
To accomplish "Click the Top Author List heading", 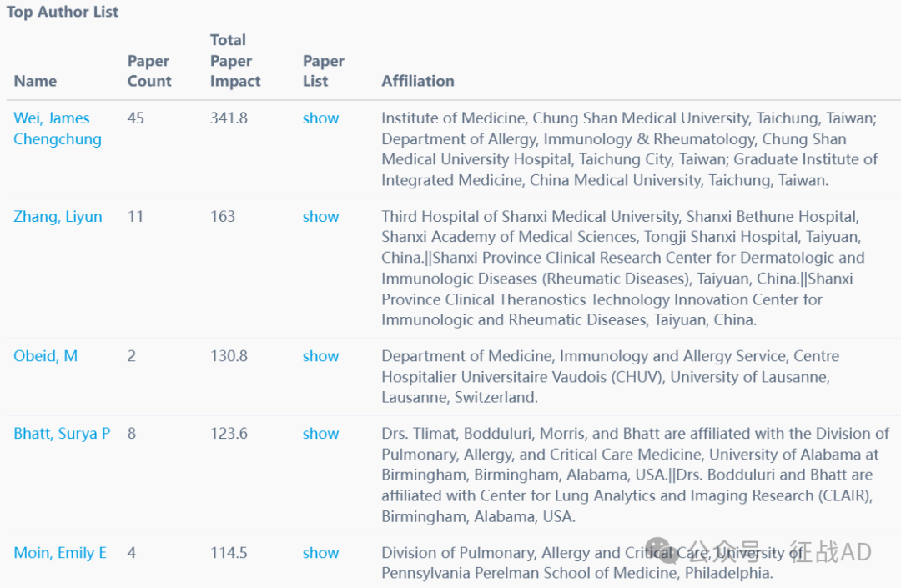I will point(63,12).
